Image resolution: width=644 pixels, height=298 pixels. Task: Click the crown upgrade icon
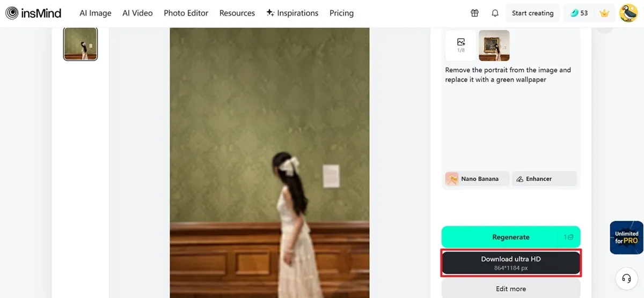pyautogui.click(x=605, y=13)
